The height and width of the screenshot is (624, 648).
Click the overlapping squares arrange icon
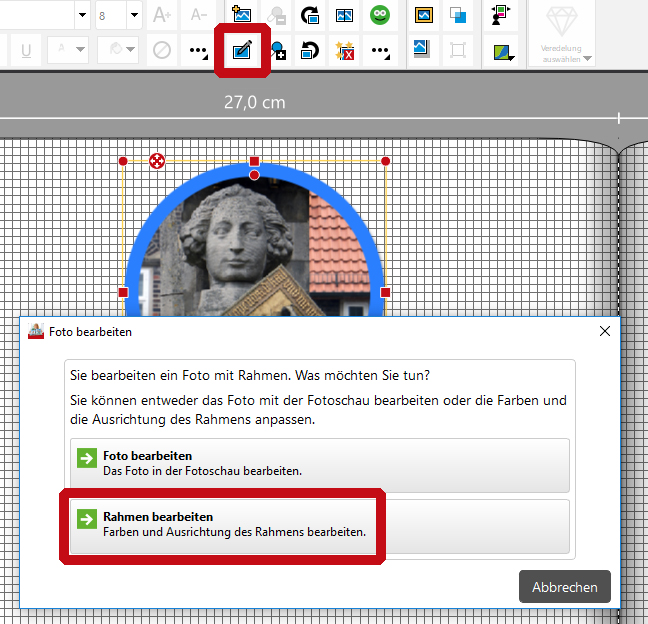pos(458,15)
